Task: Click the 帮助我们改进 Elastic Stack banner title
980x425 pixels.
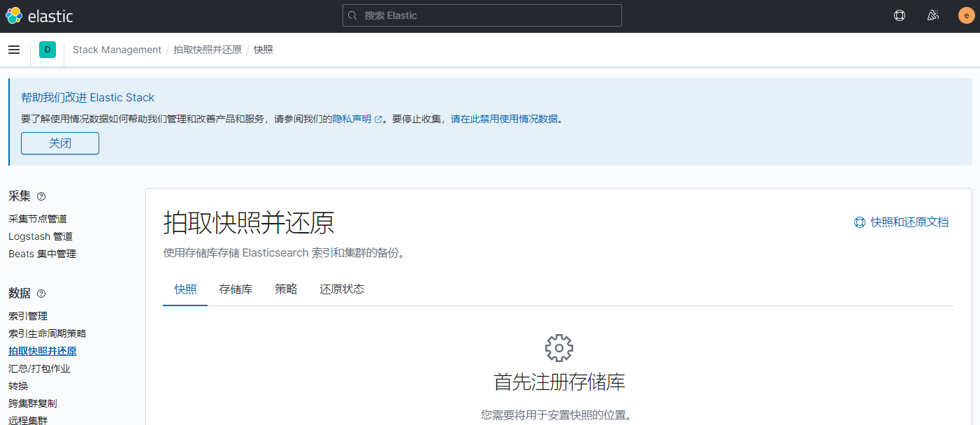Action: [x=87, y=98]
